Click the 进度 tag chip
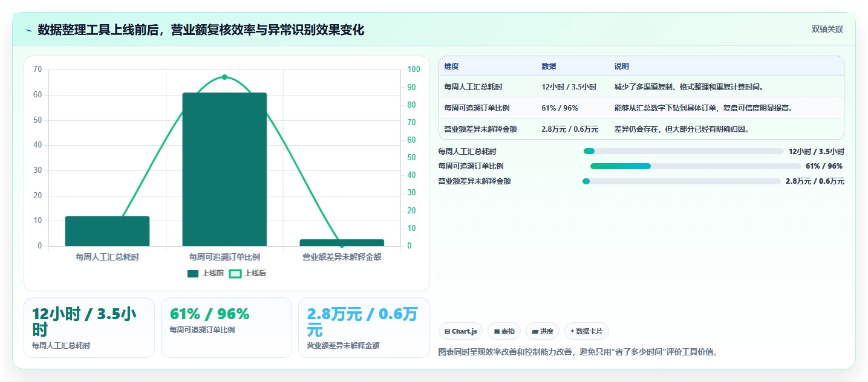868x382 pixels. pos(543,331)
